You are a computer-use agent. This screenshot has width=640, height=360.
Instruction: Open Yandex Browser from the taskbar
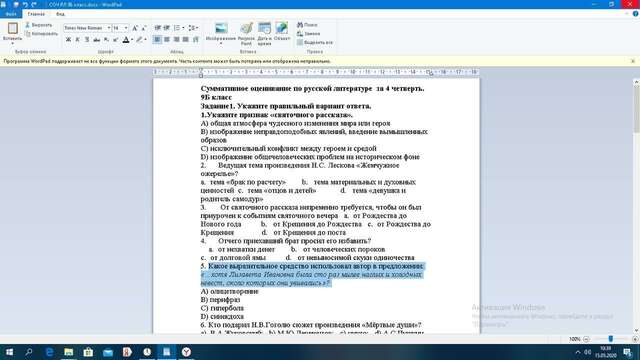click(186, 352)
